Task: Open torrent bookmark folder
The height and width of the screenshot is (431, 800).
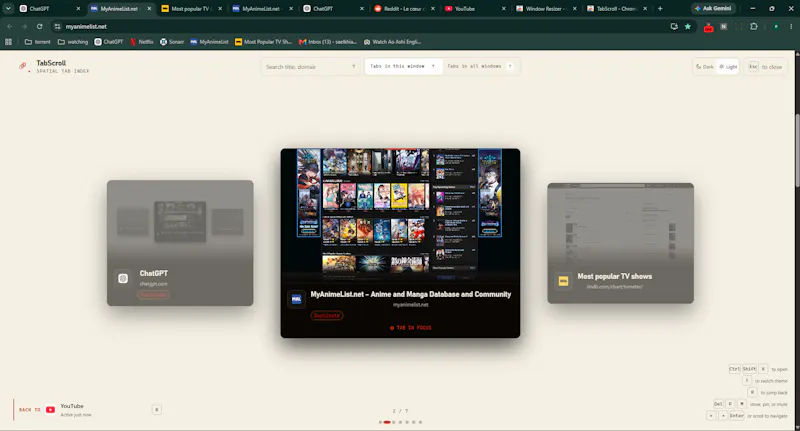Action: coord(38,42)
